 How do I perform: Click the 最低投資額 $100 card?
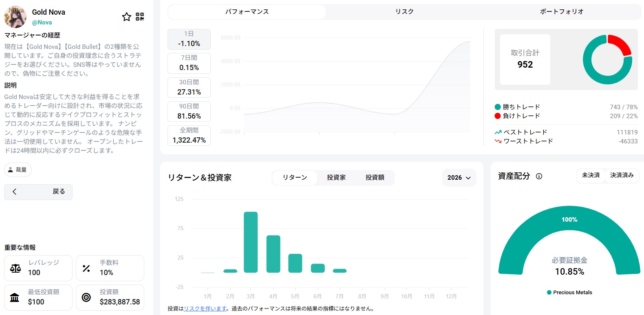[38, 297]
